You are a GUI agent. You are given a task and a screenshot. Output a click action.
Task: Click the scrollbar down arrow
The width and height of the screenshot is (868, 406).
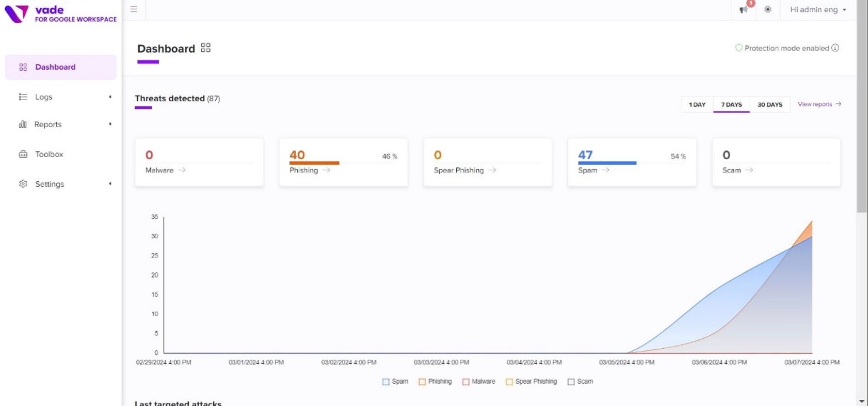[x=862, y=401]
